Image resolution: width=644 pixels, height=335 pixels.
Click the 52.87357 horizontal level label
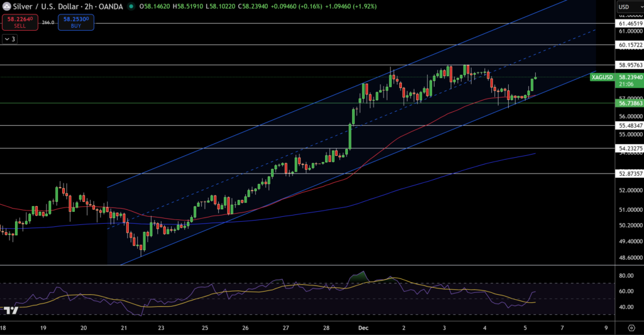pyautogui.click(x=630, y=173)
